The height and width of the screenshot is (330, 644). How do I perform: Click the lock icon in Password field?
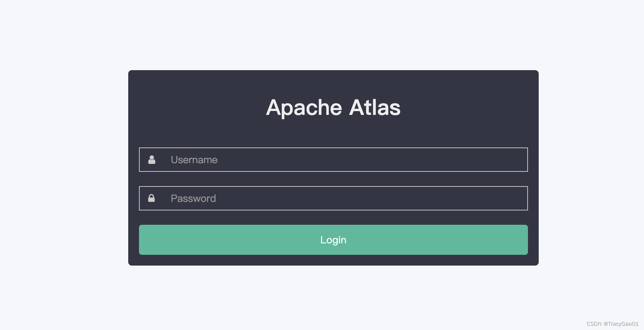(152, 198)
